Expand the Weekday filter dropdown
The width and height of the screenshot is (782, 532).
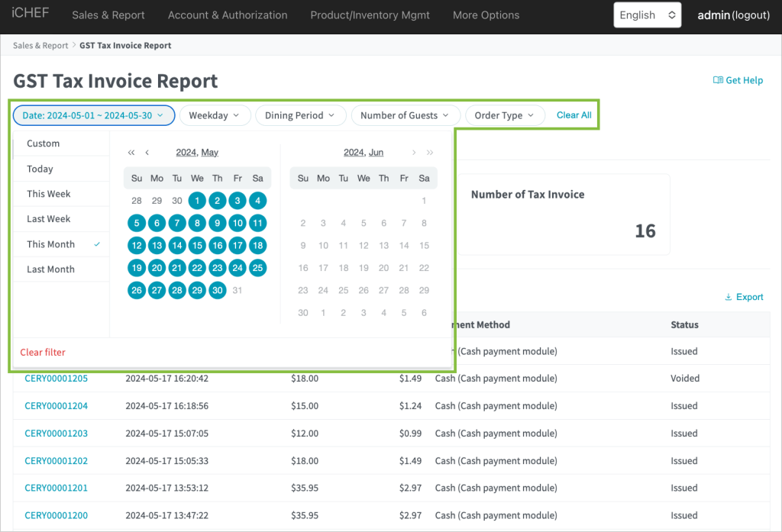point(214,115)
